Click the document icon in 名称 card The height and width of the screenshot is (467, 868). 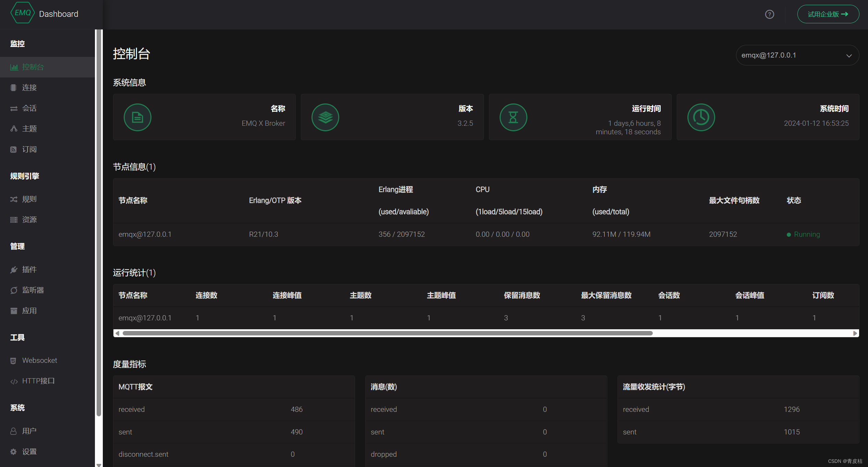pos(137,117)
